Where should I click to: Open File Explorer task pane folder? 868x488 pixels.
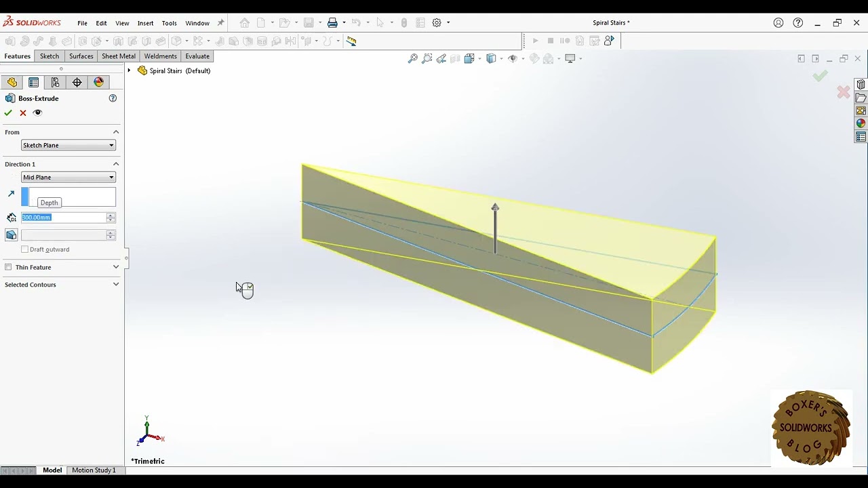(x=861, y=98)
